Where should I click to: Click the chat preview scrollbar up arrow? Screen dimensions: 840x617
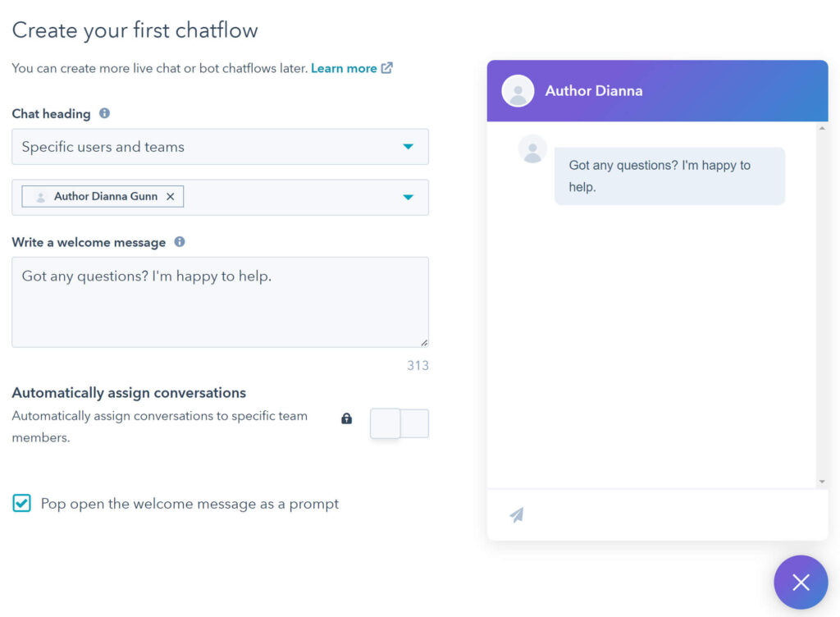[x=822, y=129]
